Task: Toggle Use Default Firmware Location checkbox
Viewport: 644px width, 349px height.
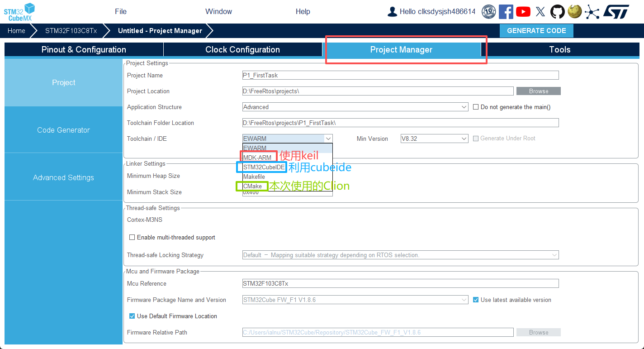Action: pyautogui.click(x=132, y=316)
